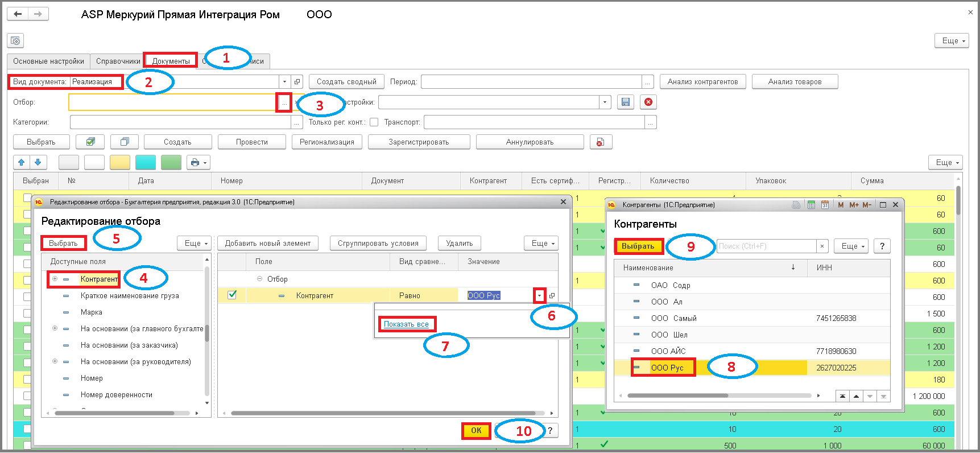Click the red document delete icon after Аннулировать
Screen dimensions: 980x453
point(601,142)
